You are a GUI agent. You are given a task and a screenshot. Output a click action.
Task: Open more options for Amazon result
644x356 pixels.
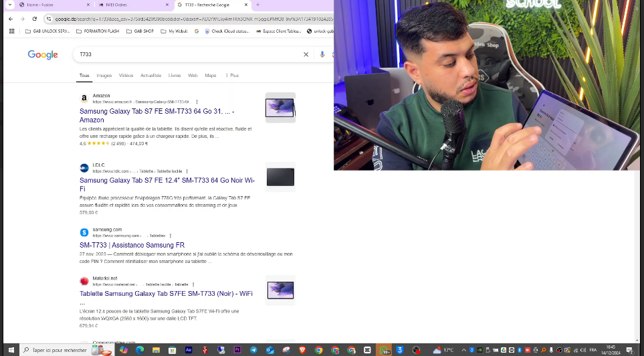[x=197, y=102]
